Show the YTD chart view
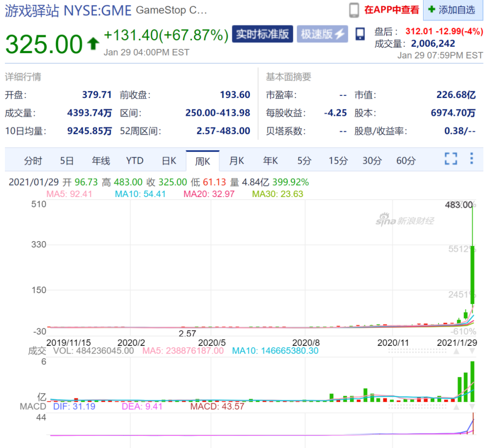This screenshot has height=448, width=486. 134,161
